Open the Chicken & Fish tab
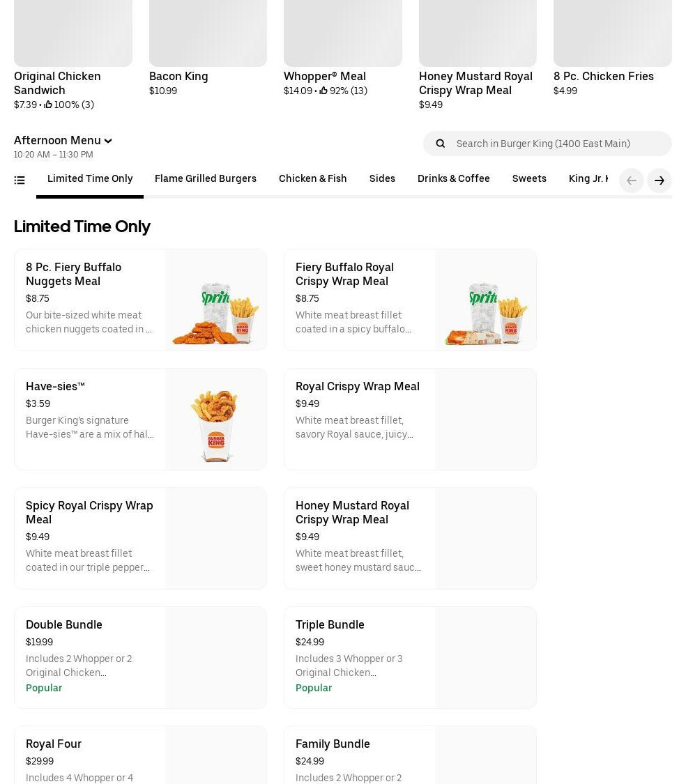686x784 pixels. pos(312,179)
